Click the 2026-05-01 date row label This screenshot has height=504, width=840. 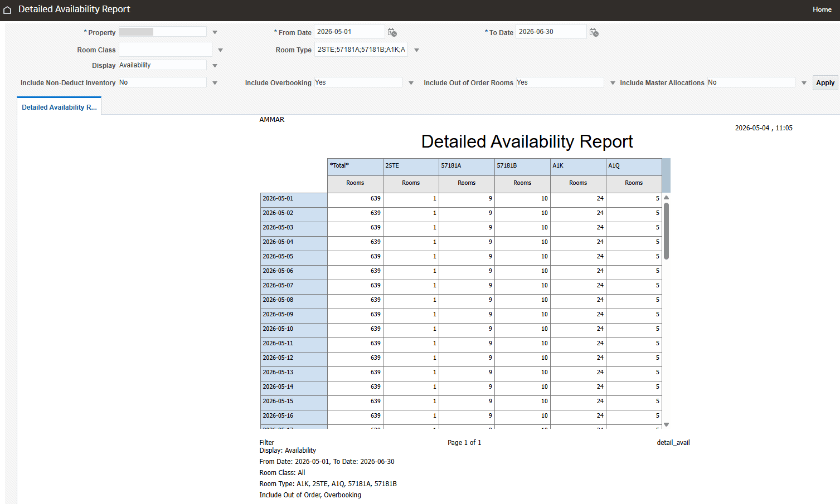[x=294, y=200]
